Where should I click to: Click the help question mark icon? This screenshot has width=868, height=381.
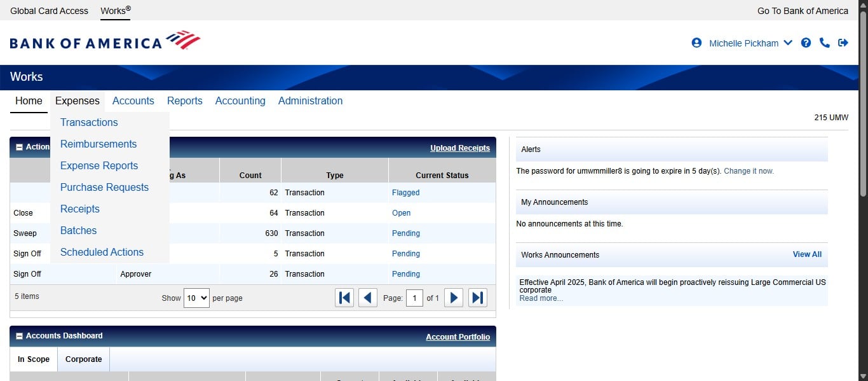(806, 43)
